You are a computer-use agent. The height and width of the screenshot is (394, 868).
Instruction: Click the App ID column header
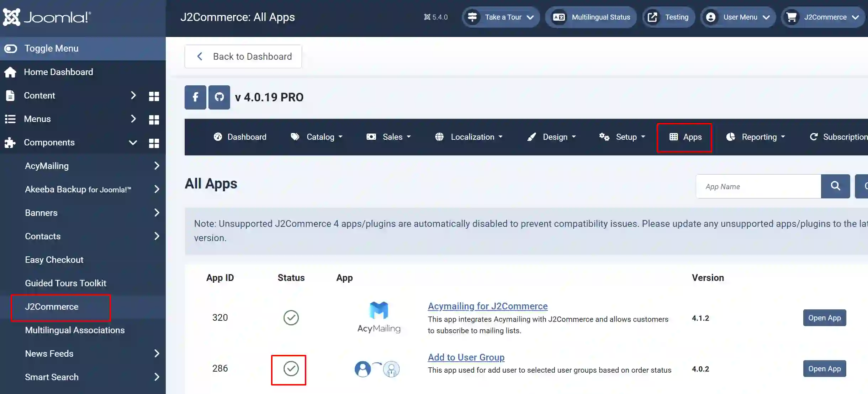click(220, 278)
